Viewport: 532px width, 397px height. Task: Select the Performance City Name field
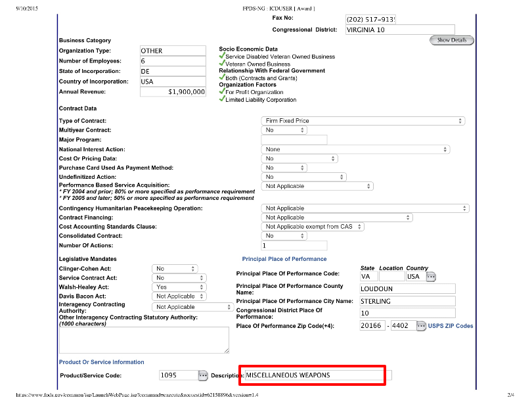(x=407, y=301)
